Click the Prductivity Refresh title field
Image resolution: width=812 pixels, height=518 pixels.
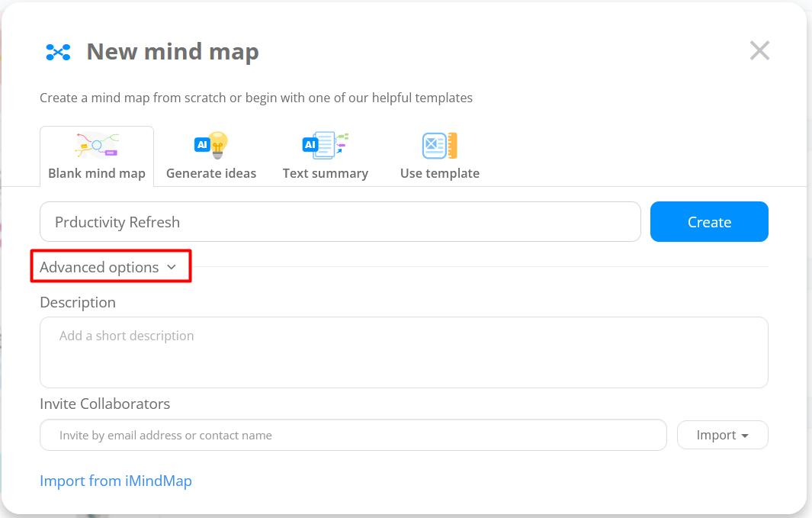click(x=339, y=222)
